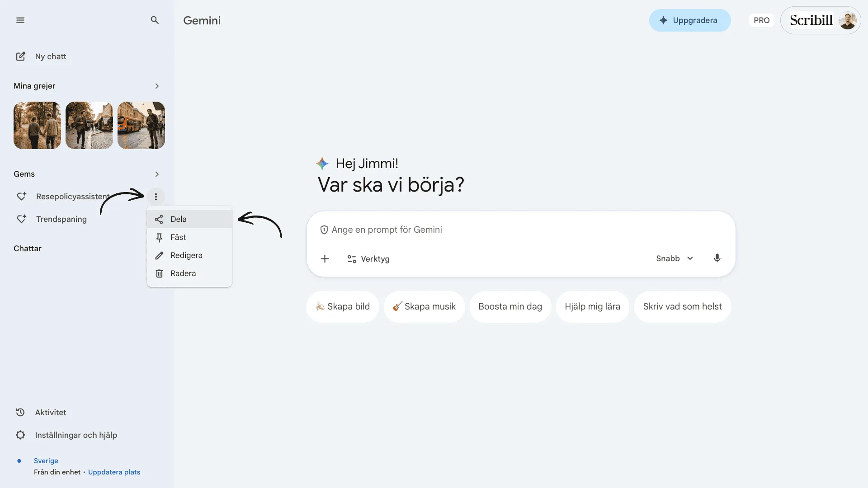Click the trash icon beside Radera
Image resolution: width=868 pixels, height=488 pixels.
click(159, 273)
